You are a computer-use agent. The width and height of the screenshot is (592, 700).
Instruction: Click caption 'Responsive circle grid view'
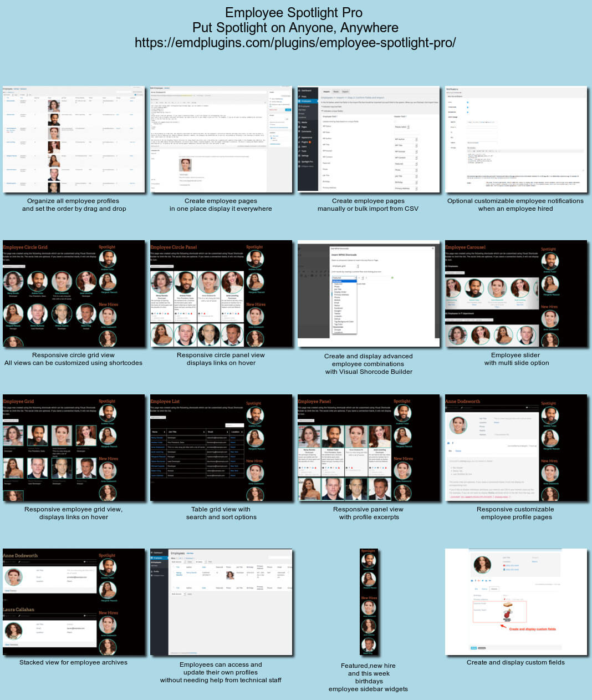click(x=73, y=355)
